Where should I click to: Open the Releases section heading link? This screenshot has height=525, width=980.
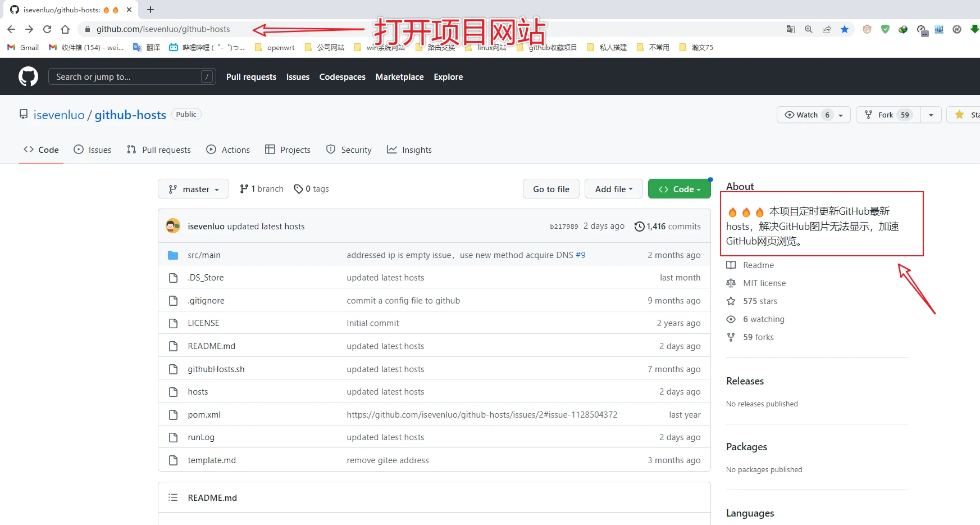(745, 381)
